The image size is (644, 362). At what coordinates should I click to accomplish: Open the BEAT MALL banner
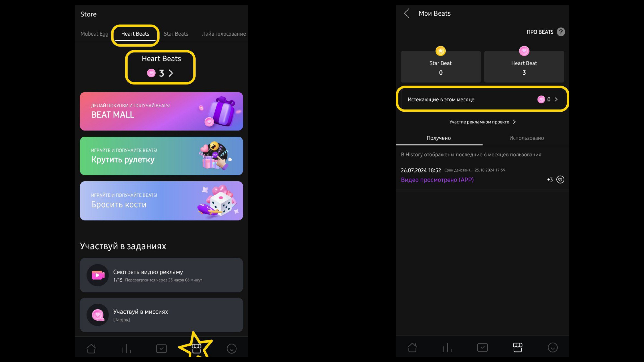161,111
